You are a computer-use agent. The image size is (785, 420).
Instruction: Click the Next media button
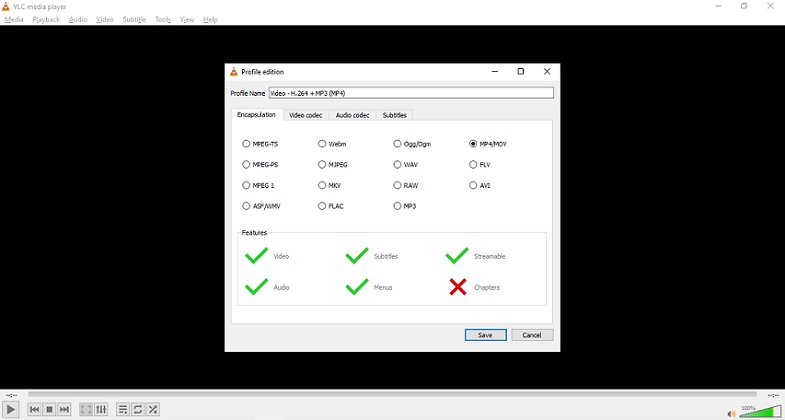[64, 409]
